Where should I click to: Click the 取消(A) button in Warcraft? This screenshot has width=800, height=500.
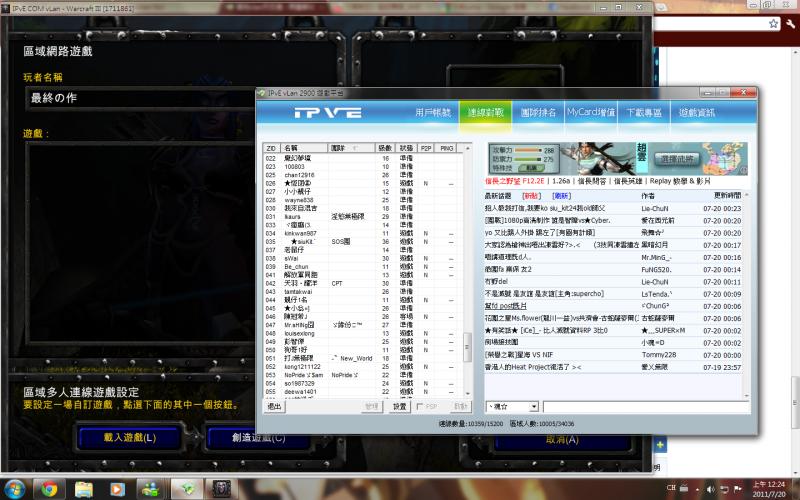pyautogui.click(x=562, y=440)
